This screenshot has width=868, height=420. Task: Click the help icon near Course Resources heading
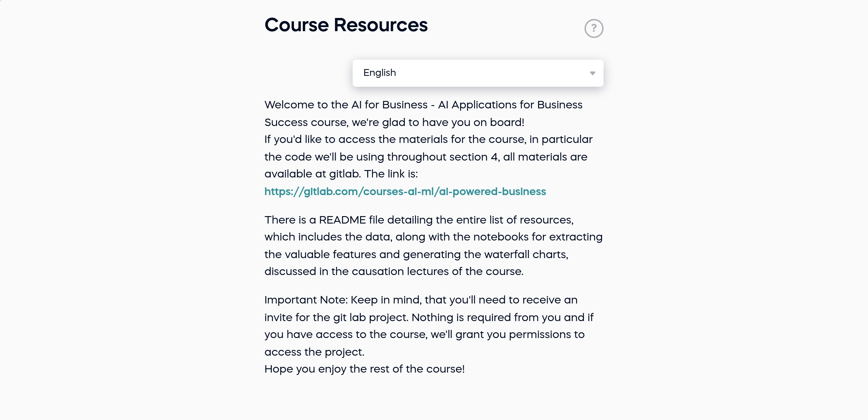(594, 28)
